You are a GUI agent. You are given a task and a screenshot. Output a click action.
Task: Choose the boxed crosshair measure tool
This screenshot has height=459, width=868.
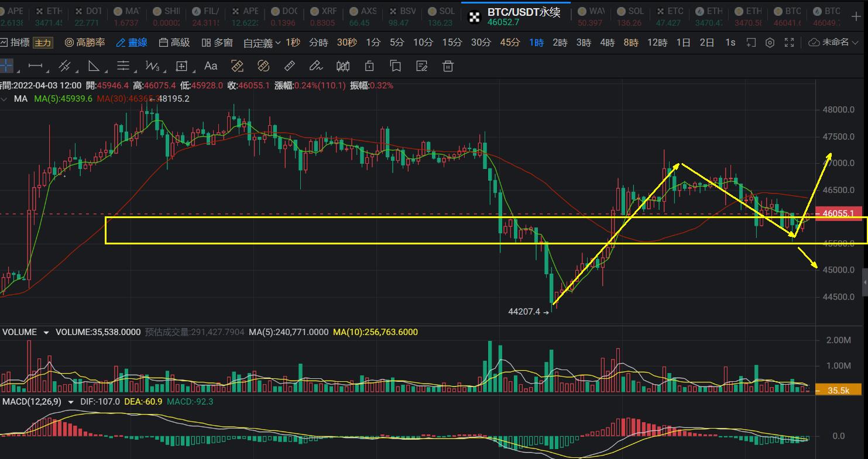(x=181, y=66)
